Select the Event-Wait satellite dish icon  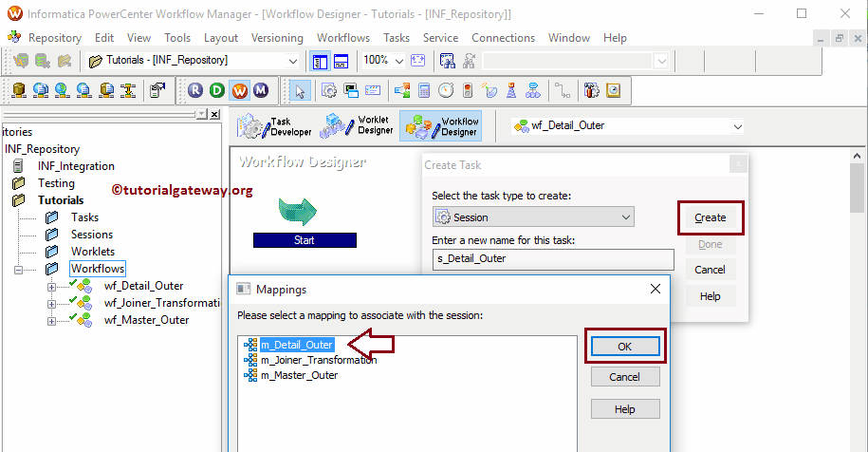click(489, 90)
